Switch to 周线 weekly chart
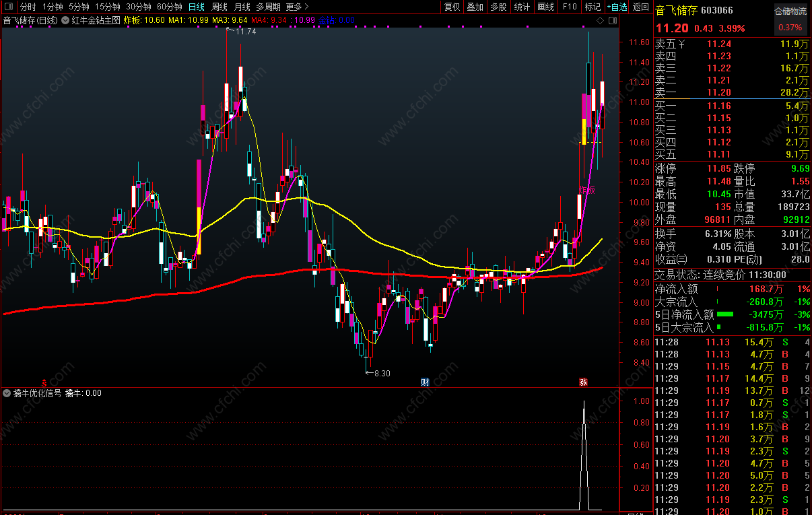This screenshot has width=812, height=515. 219,7
